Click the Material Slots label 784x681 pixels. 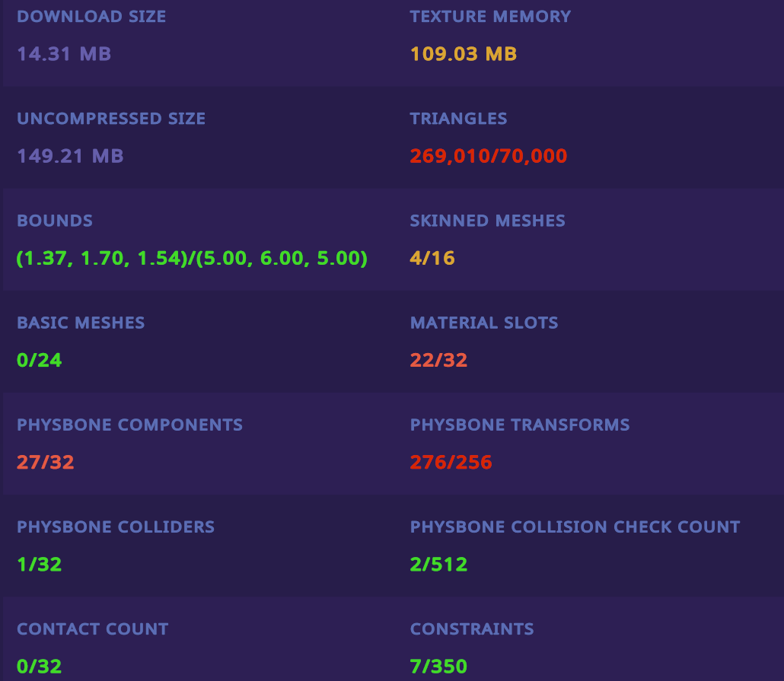484,323
